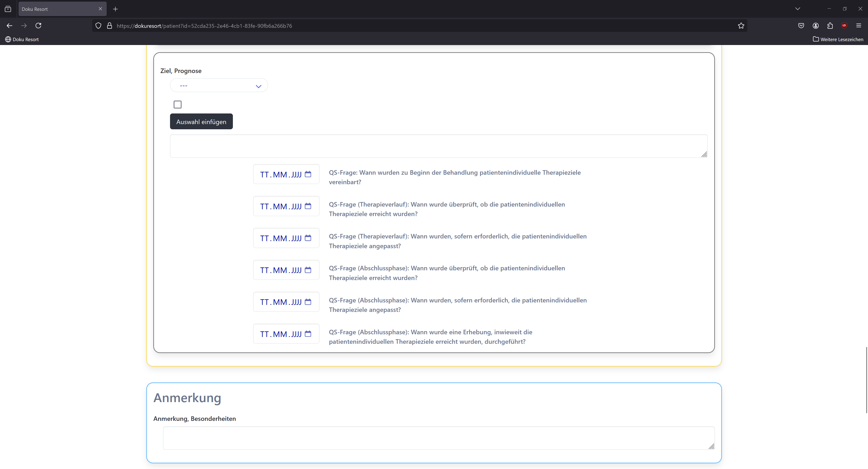The image size is (868, 469).
Task: Open the Firefox account icon
Action: pyautogui.click(x=816, y=26)
